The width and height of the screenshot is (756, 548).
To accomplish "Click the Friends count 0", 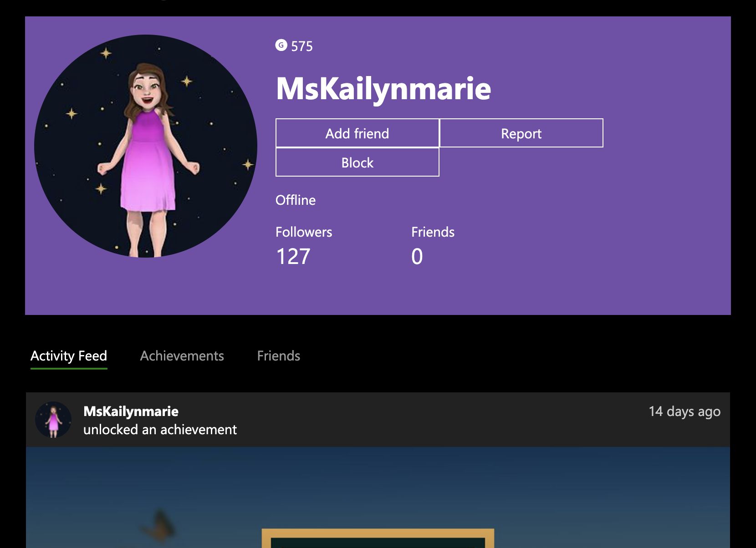I will coord(417,256).
